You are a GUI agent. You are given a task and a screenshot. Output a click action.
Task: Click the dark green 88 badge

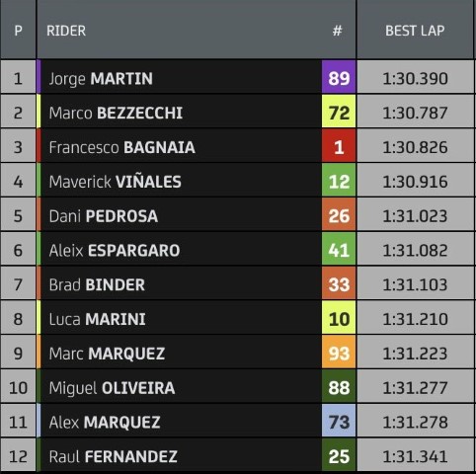(x=339, y=386)
